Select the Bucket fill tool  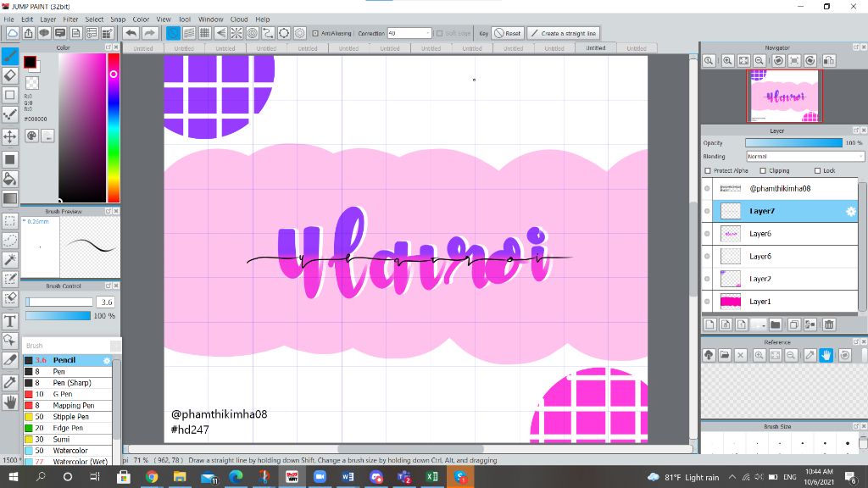10,179
